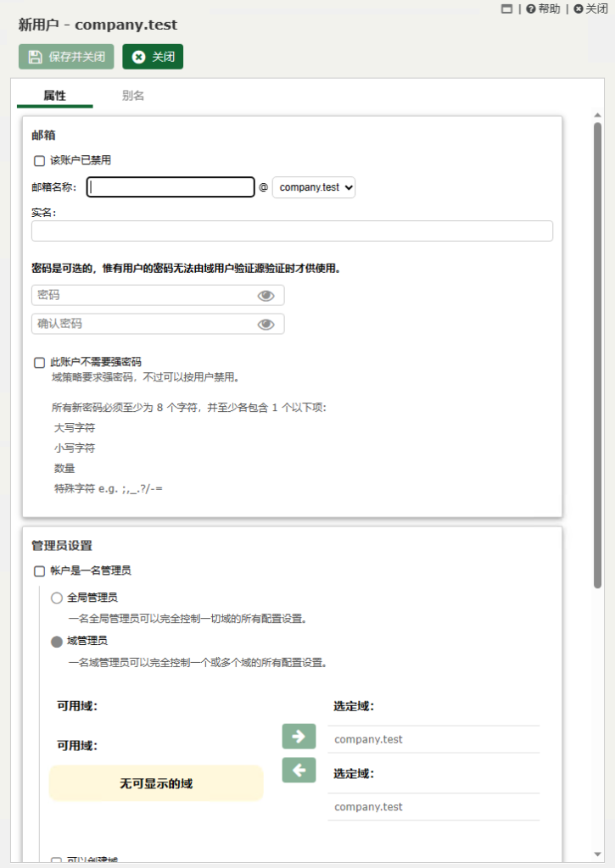Click the window pop-out icon at top
The image size is (615, 868).
(506, 9)
